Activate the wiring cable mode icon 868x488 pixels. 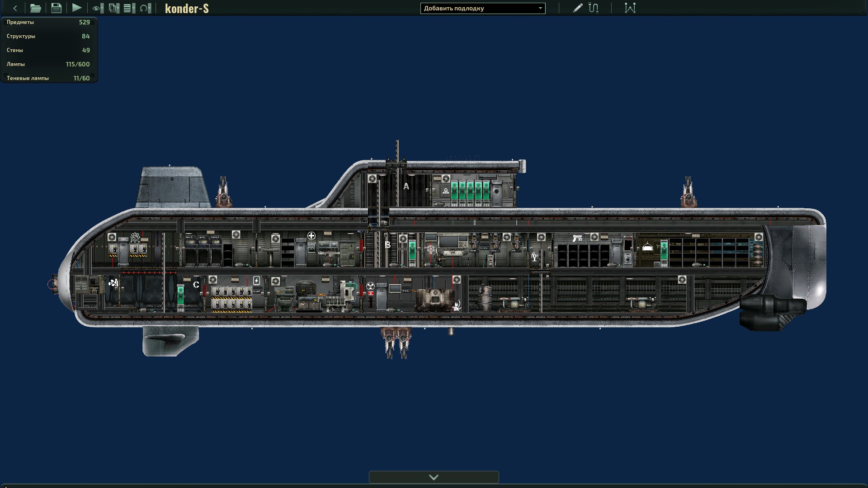click(x=594, y=8)
